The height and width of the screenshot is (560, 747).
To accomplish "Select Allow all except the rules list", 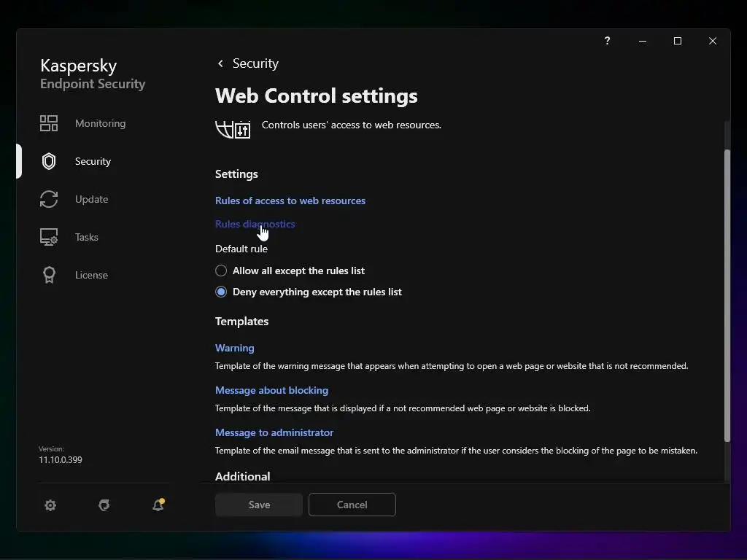I will pyautogui.click(x=290, y=271).
